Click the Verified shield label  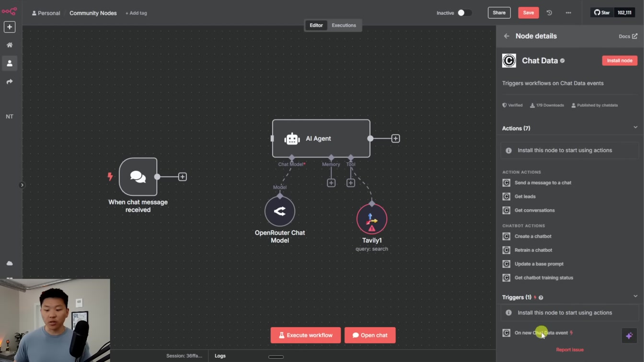[x=512, y=105]
